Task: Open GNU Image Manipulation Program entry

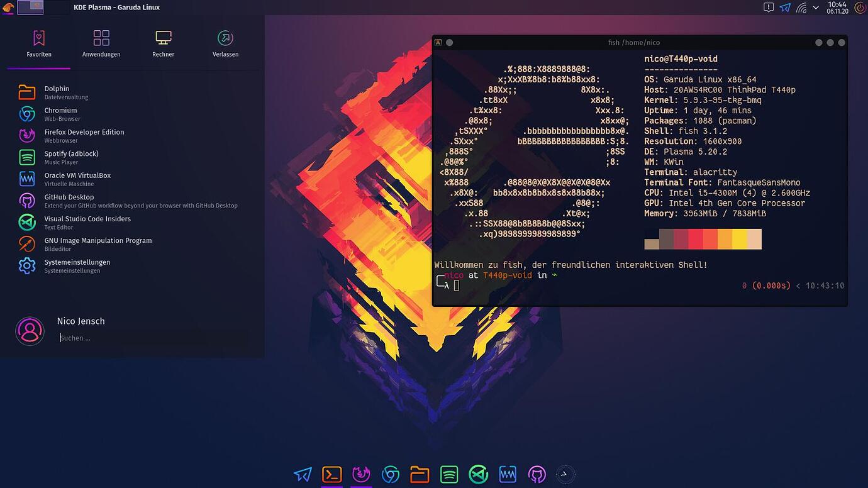Action: point(97,244)
